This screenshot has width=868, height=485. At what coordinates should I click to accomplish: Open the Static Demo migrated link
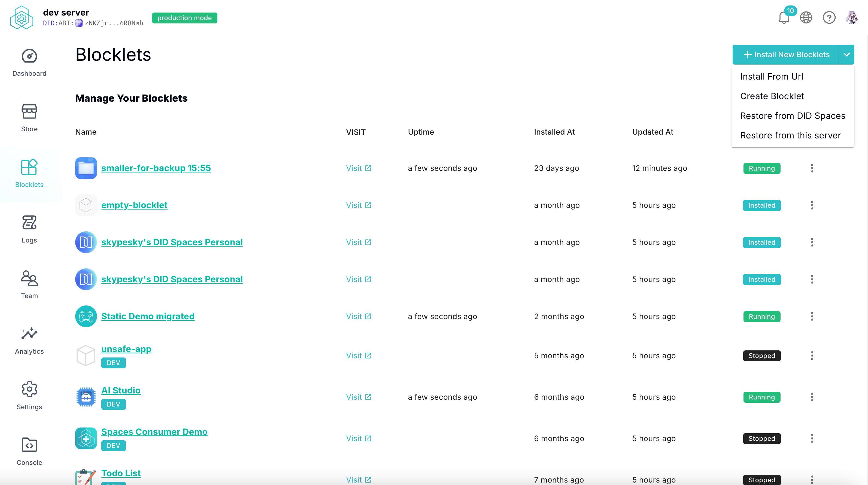tap(148, 316)
